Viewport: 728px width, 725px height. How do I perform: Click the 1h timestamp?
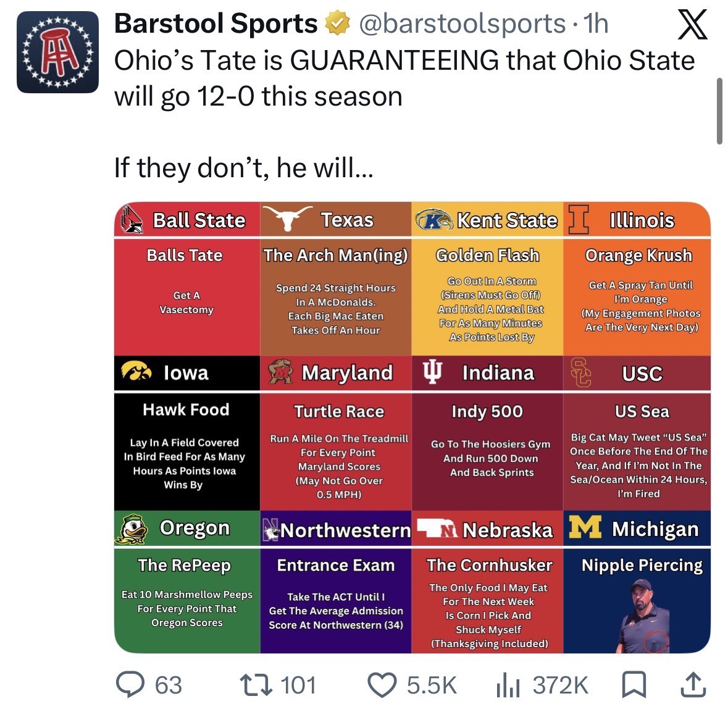coord(596,23)
